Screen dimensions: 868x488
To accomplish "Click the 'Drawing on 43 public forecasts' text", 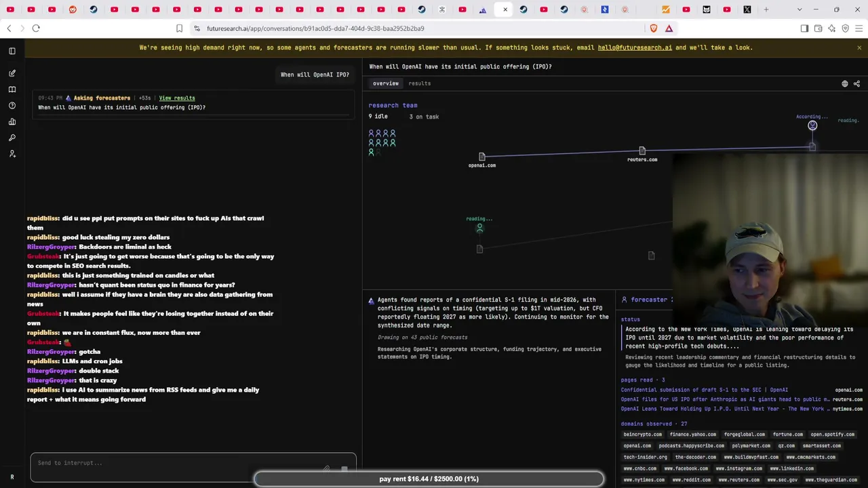I will point(422,338).
